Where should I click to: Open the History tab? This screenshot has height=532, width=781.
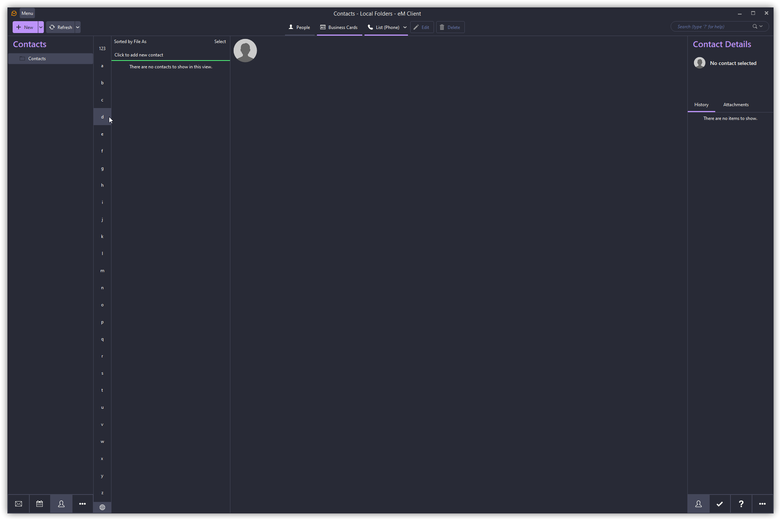click(x=701, y=105)
